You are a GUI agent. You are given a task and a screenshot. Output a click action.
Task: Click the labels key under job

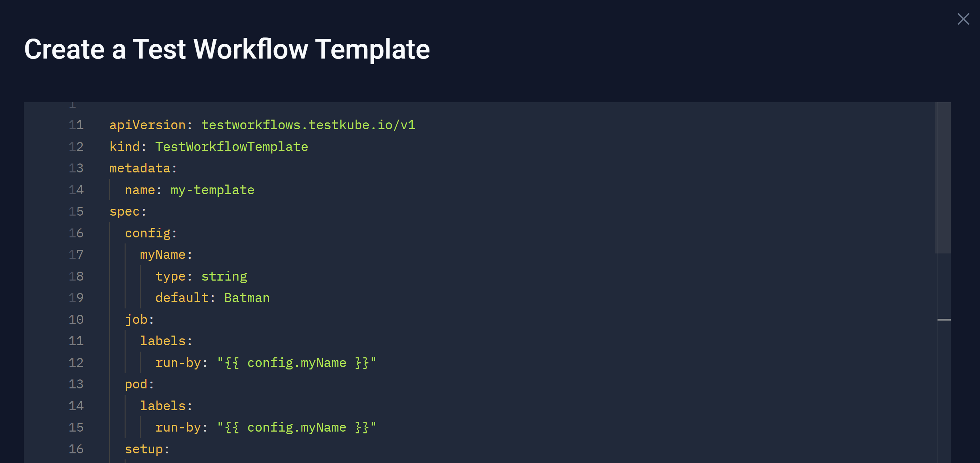(163, 341)
